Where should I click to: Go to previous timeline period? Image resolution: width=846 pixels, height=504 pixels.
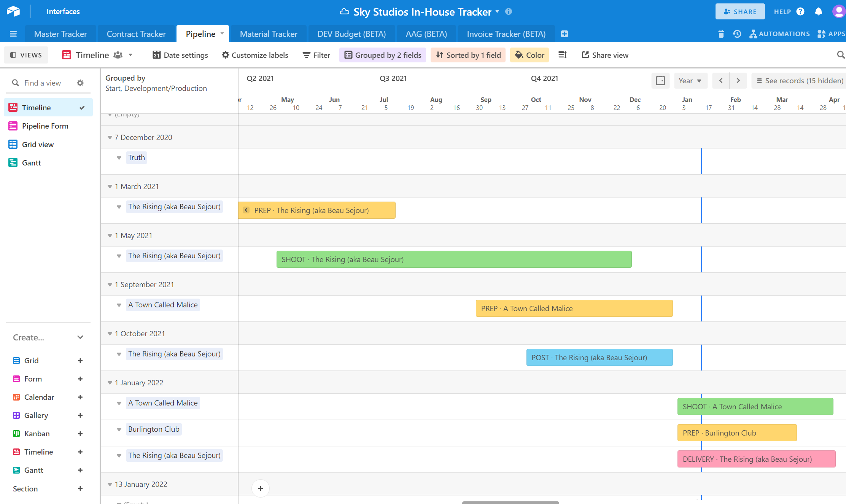tap(720, 81)
